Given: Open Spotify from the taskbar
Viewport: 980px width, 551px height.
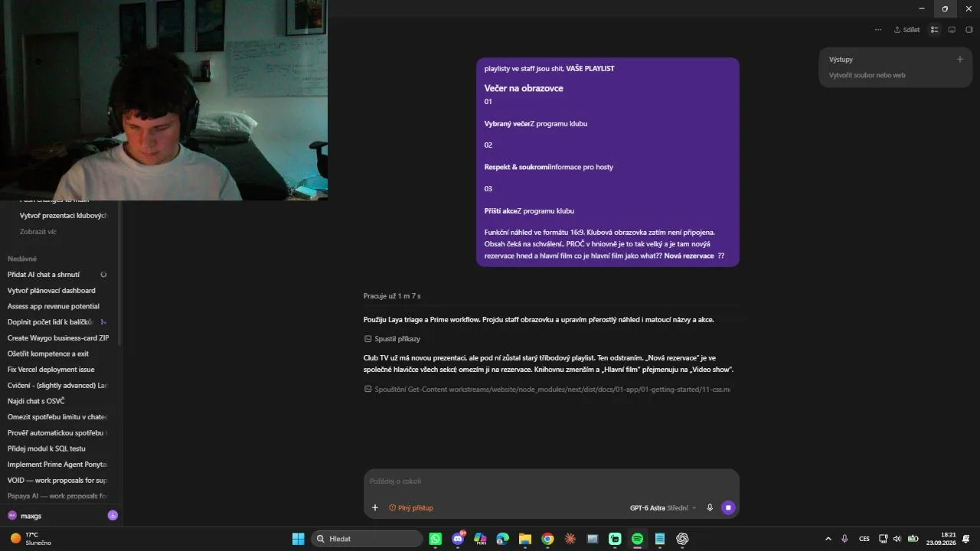Looking at the screenshot, I should 637,539.
